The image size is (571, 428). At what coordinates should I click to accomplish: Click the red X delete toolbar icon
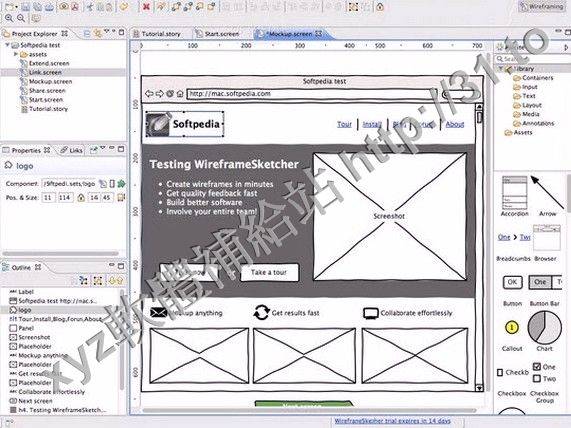pyautogui.click(x=146, y=7)
